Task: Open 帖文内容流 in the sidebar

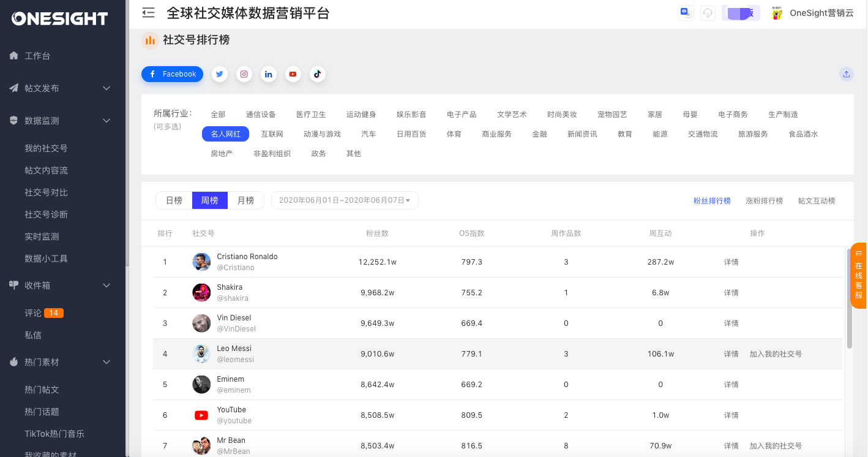Action: coord(46,170)
